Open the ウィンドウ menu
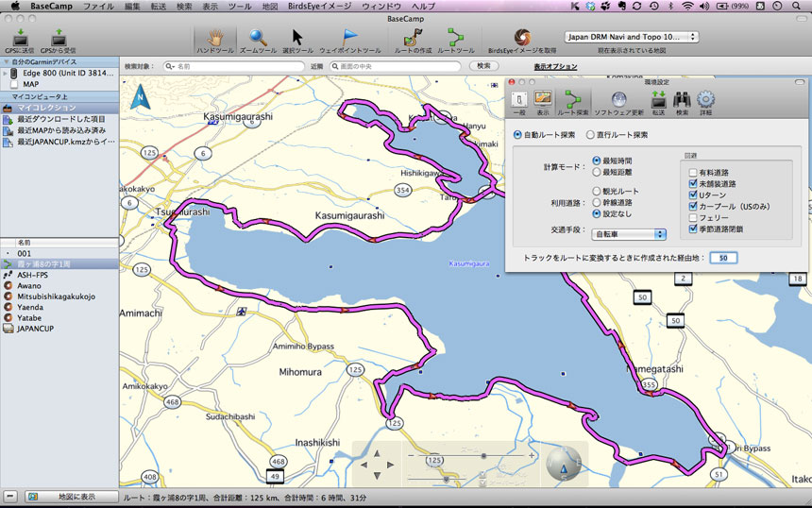 (381, 7)
